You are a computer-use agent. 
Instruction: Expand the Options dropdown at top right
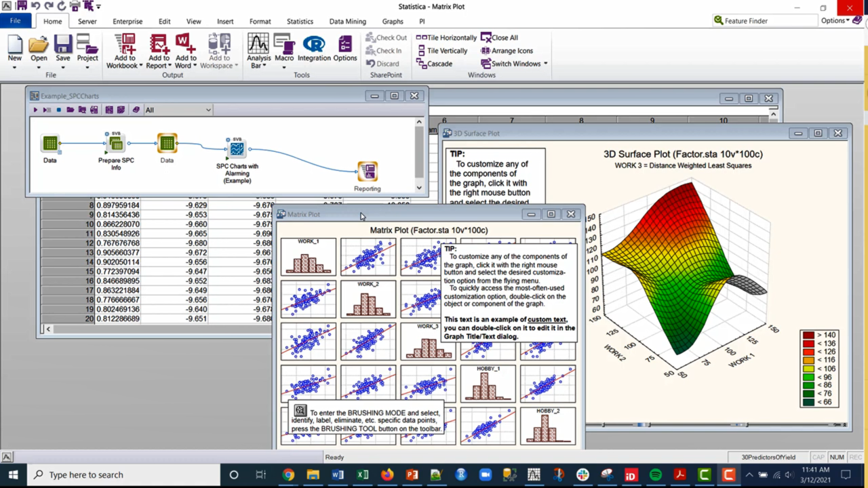(835, 21)
